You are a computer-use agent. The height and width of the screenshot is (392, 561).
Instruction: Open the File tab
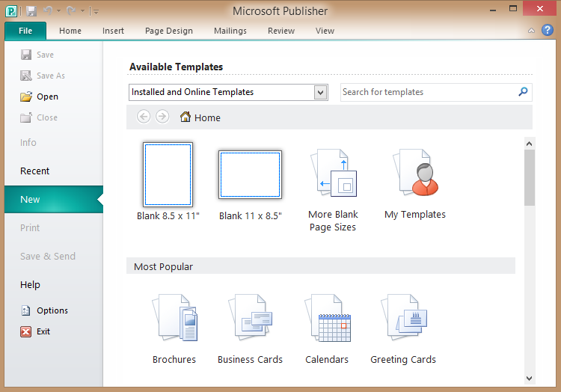25,31
